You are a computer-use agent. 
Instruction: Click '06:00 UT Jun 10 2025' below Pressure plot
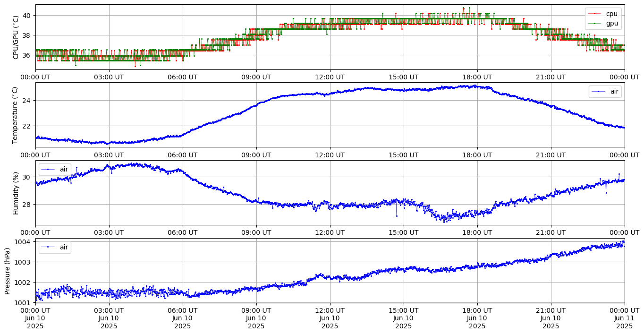tap(183, 318)
